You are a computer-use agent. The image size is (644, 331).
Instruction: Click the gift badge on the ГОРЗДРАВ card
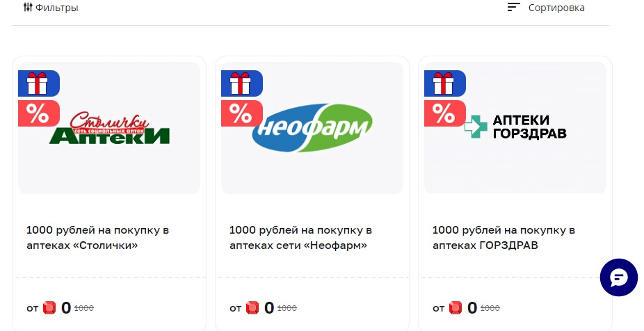click(x=445, y=83)
